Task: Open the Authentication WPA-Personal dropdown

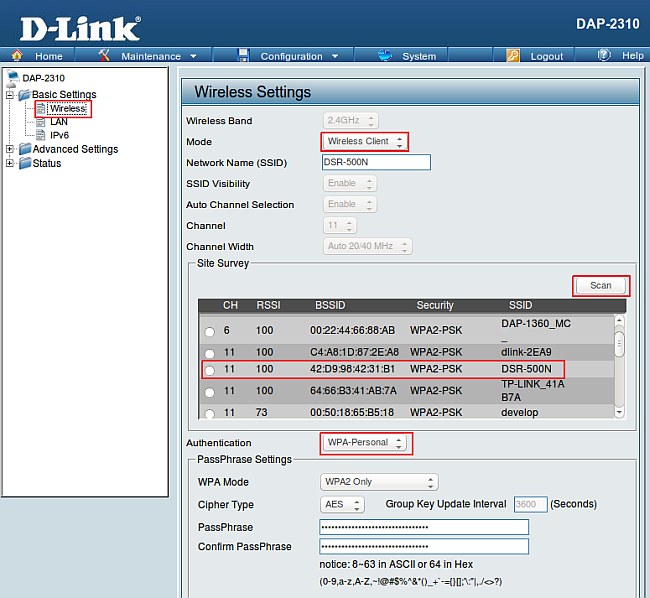Action: (365, 442)
